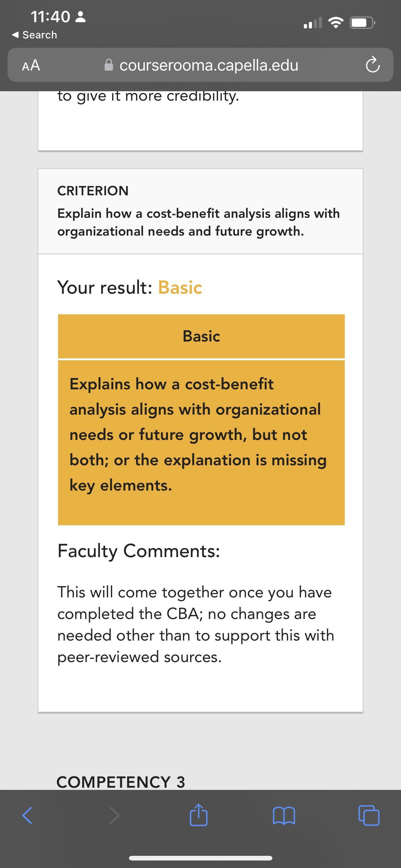Tap the faculty comment about peer-reviewed sources
401x868 pixels.
coord(196,624)
